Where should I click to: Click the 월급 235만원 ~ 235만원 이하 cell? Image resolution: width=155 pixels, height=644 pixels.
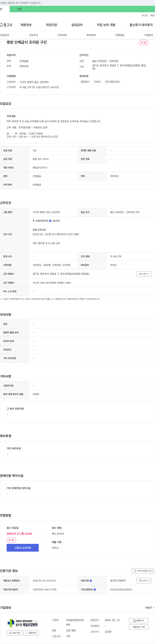(x=125, y=212)
